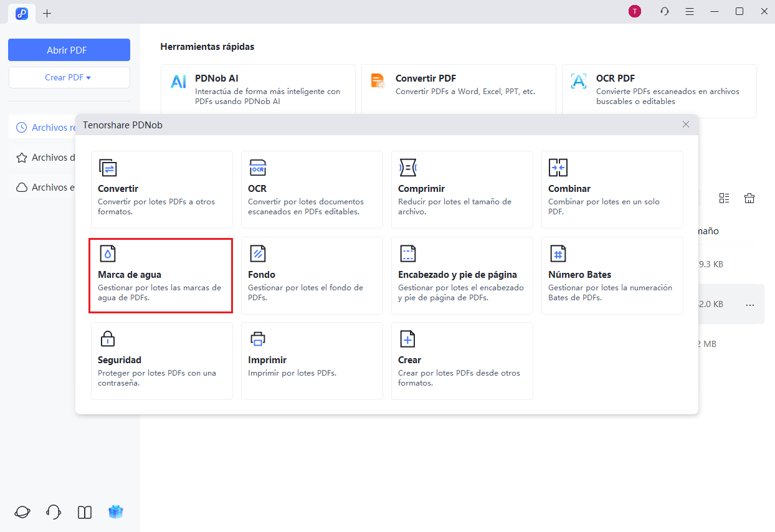
Task: Click the gift box icon
Action: (115, 512)
